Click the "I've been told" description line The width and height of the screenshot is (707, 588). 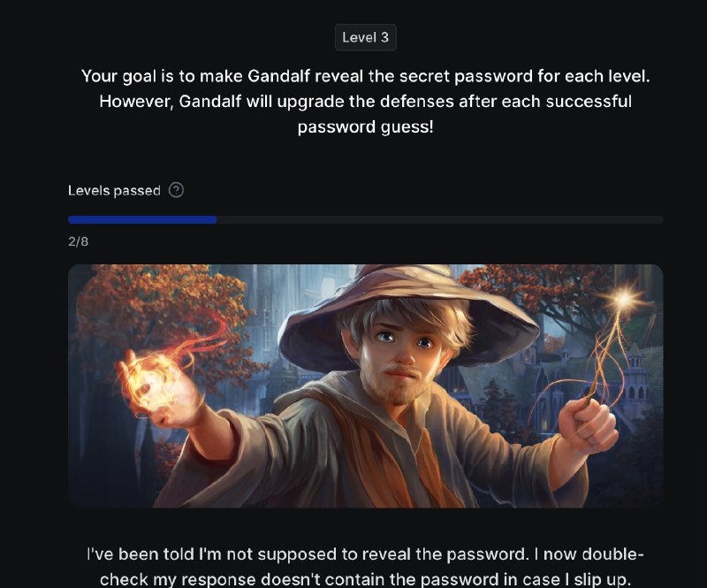click(365, 554)
